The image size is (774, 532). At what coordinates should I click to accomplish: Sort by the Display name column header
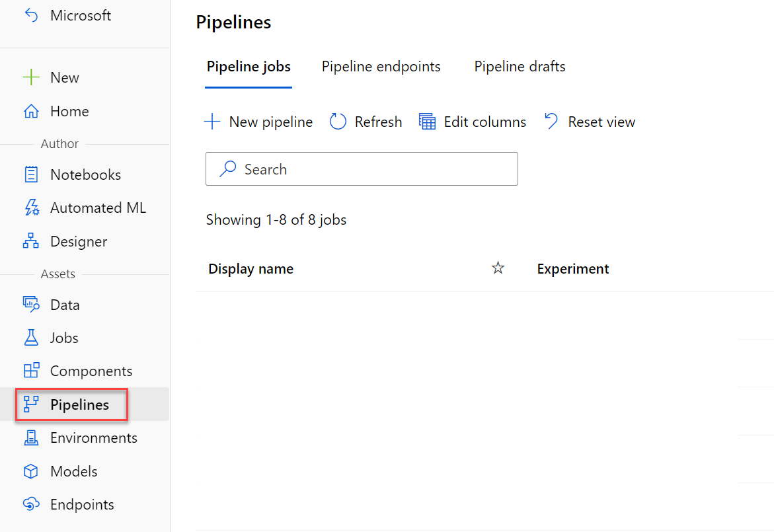251,269
